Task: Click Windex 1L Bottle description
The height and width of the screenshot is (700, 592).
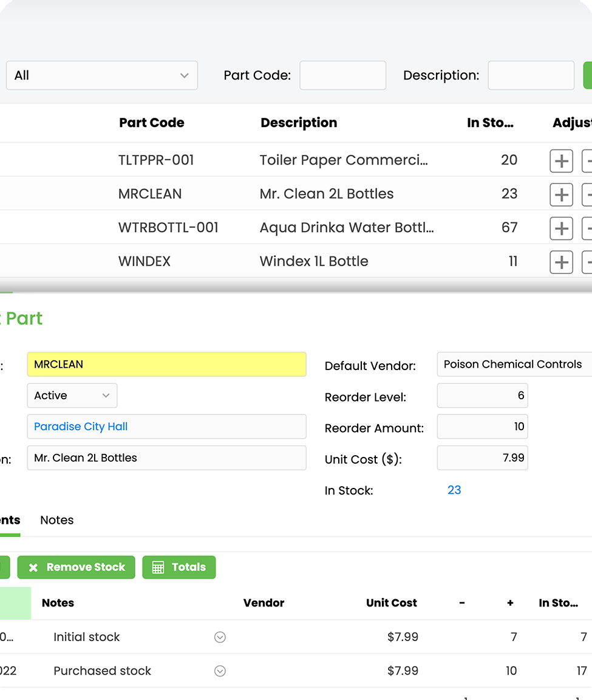Action: pos(314,262)
